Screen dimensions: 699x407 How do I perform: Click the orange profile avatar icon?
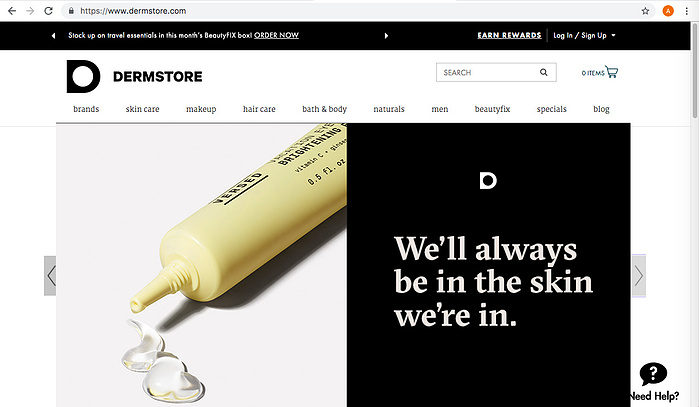click(668, 11)
